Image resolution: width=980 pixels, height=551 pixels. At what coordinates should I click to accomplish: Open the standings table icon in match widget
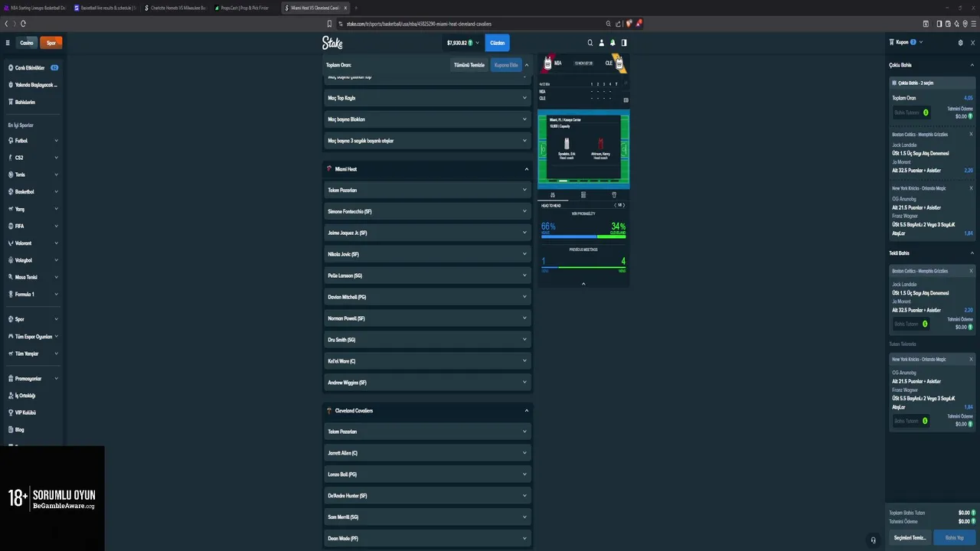coord(583,195)
